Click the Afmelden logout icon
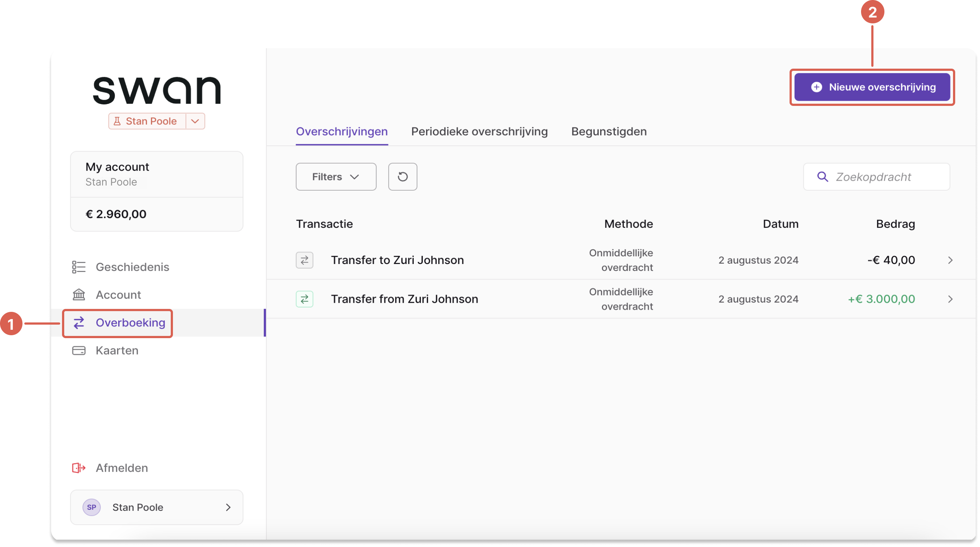Screen dimensions: 980x547 coord(79,468)
